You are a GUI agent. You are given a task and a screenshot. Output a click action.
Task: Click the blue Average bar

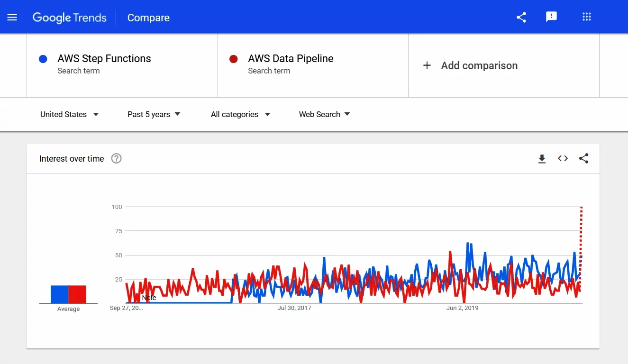60,294
